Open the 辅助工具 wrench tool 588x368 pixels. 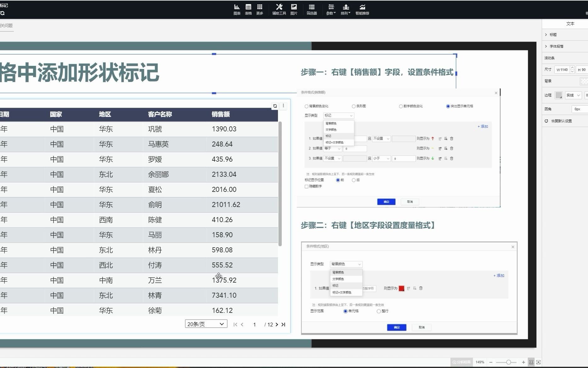click(279, 9)
